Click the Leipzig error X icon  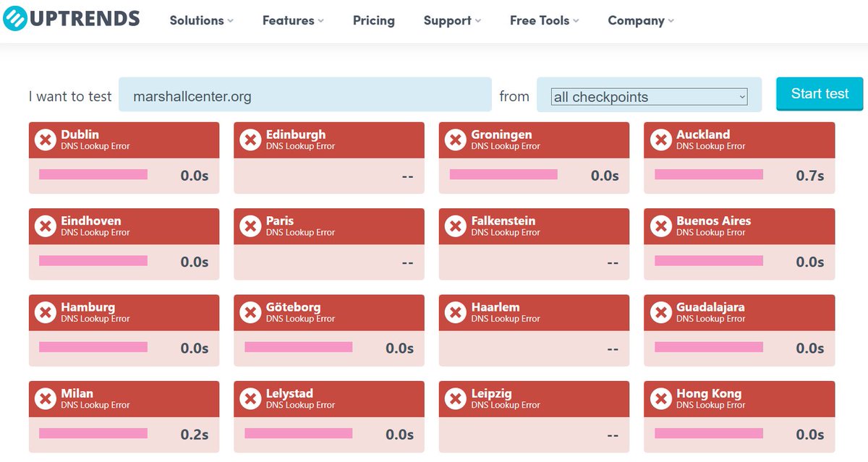pos(456,399)
